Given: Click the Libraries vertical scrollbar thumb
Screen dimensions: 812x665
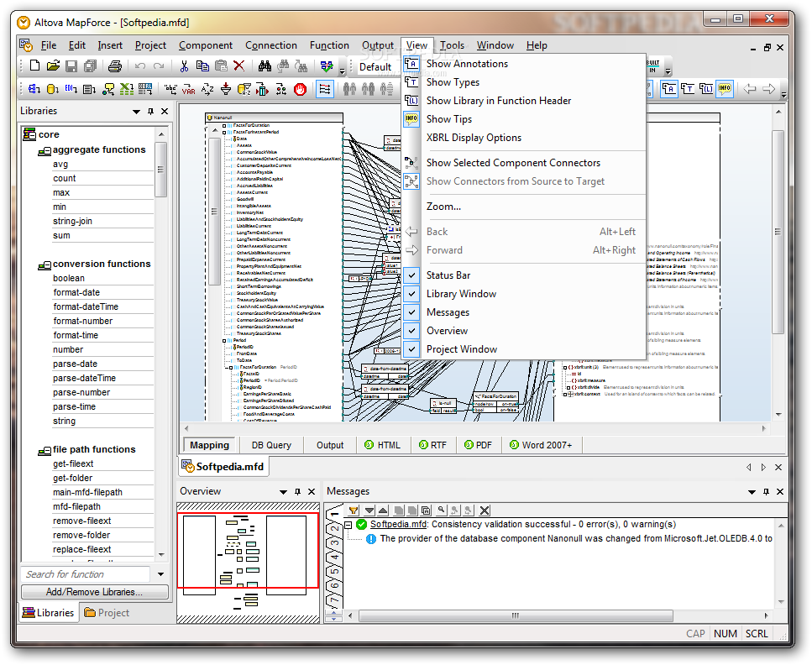Looking at the screenshot, I should click(x=160, y=170).
